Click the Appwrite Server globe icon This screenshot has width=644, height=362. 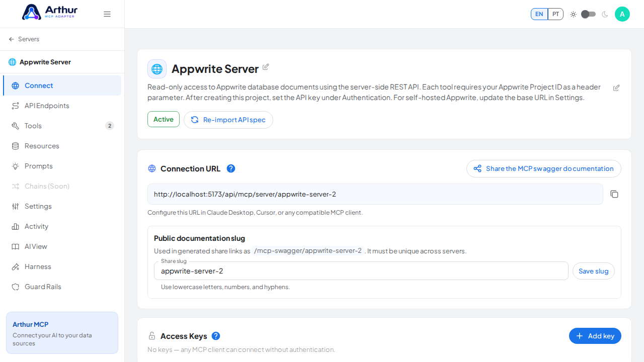tap(157, 69)
